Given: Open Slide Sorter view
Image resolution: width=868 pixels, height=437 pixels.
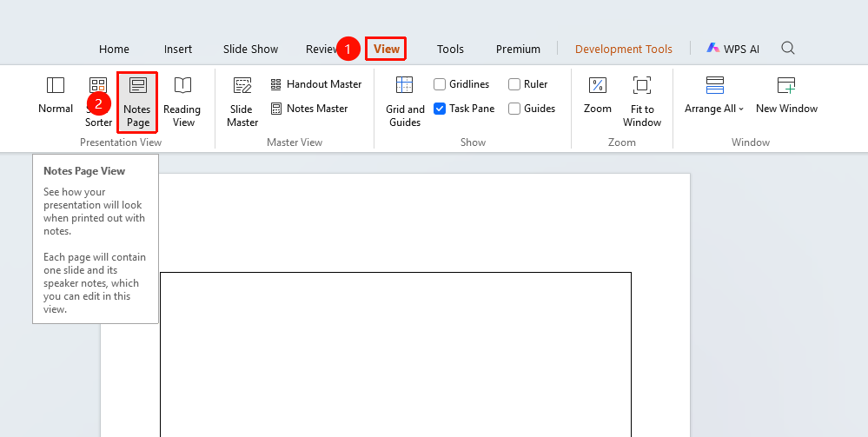Looking at the screenshot, I should 98,102.
